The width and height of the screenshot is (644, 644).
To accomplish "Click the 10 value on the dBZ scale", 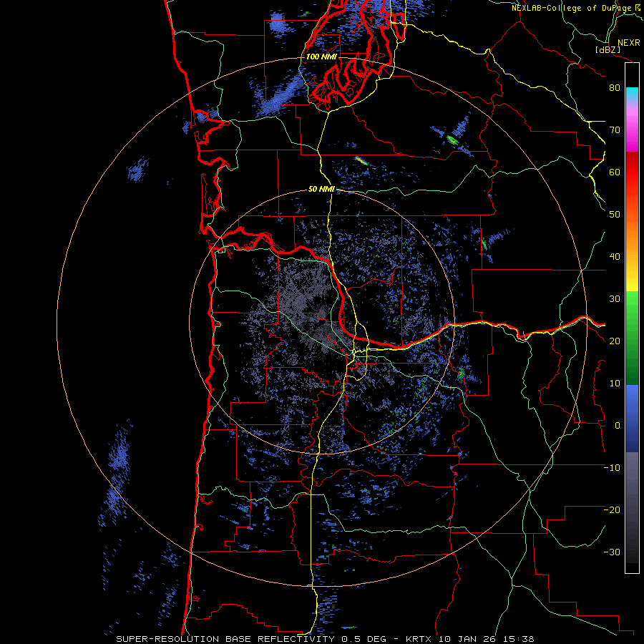I will click(615, 384).
